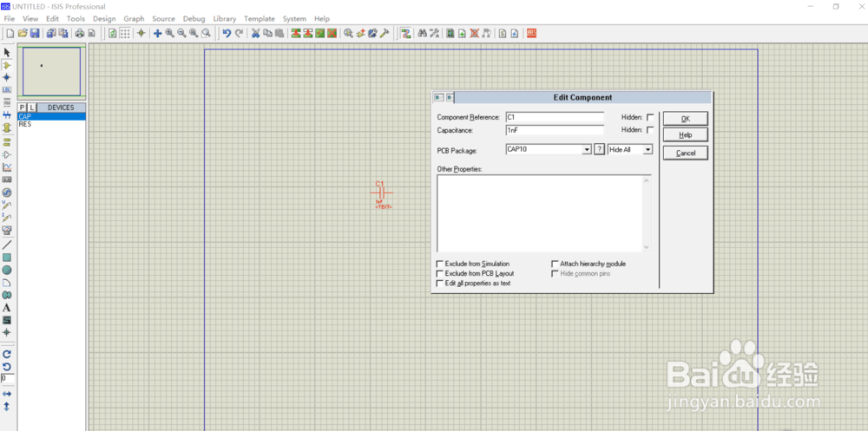The height and width of the screenshot is (431, 868).
Task: Open a design with the folder icon
Action: (23, 33)
